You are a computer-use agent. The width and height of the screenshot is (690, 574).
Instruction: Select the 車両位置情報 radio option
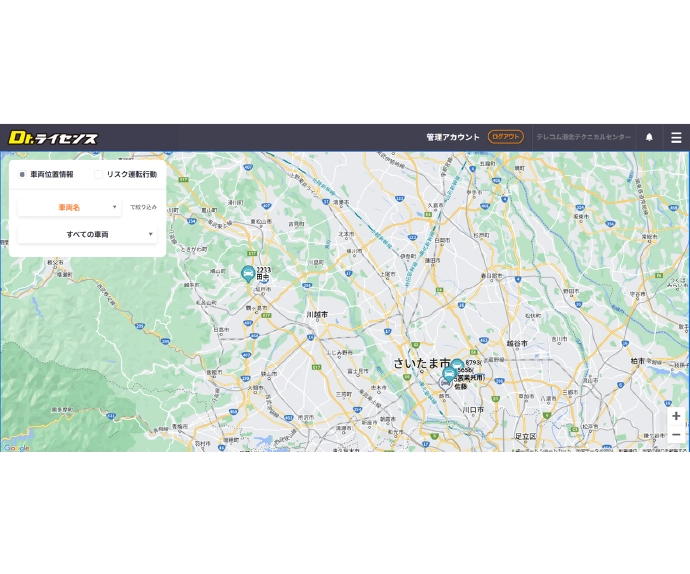pos(23,174)
